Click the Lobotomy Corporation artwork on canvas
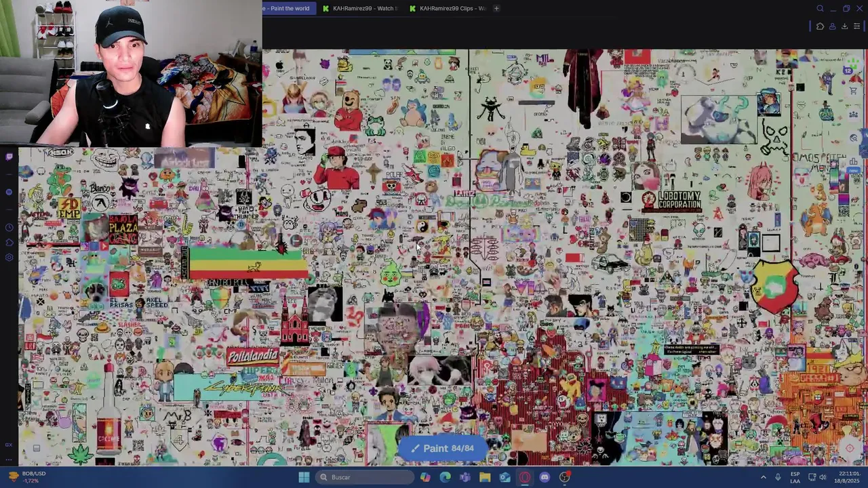Image resolution: width=868 pixels, height=488 pixels. coord(672,201)
